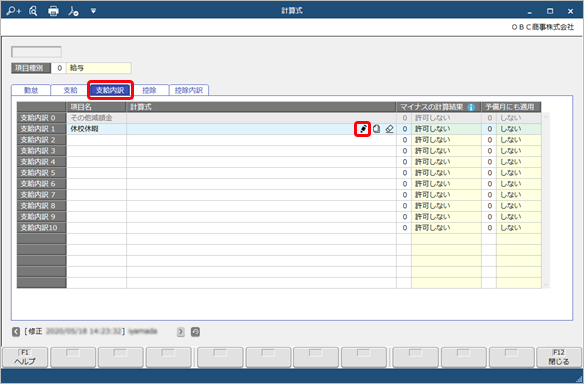Maximize the 計算式 window

[550, 11]
